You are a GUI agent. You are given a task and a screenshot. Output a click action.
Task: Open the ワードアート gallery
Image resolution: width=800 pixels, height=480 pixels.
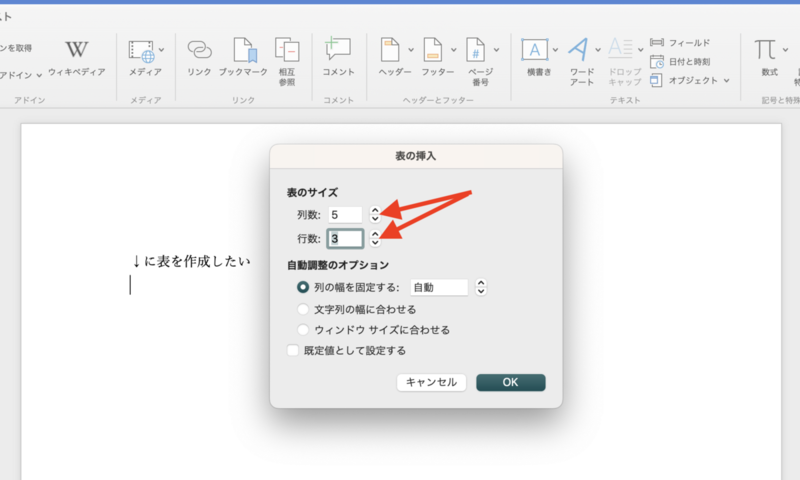click(578, 49)
